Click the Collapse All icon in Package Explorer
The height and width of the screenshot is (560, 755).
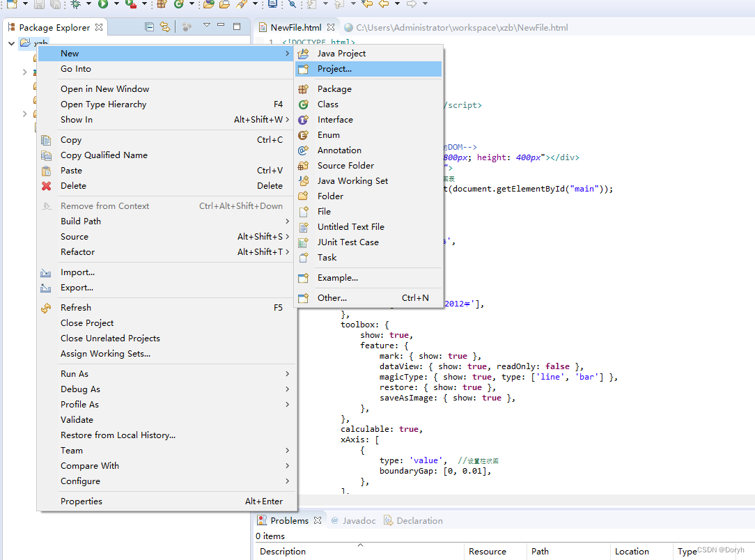[x=150, y=27]
